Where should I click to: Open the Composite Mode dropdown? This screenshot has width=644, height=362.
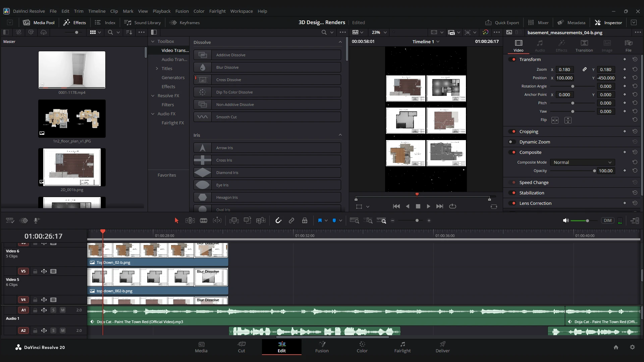[x=582, y=162]
